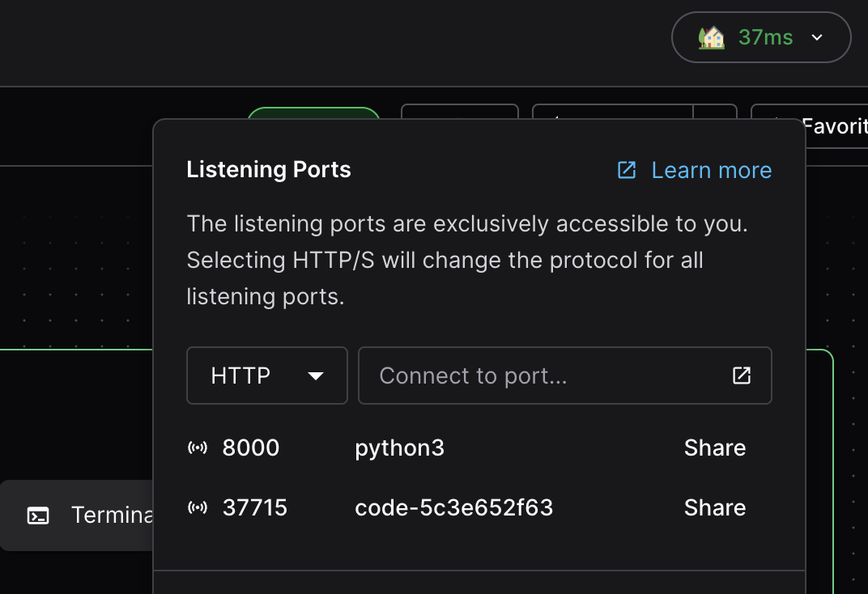Open the HTTP protocol dropdown
The width and height of the screenshot is (868, 594).
click(x=267, y=375)
